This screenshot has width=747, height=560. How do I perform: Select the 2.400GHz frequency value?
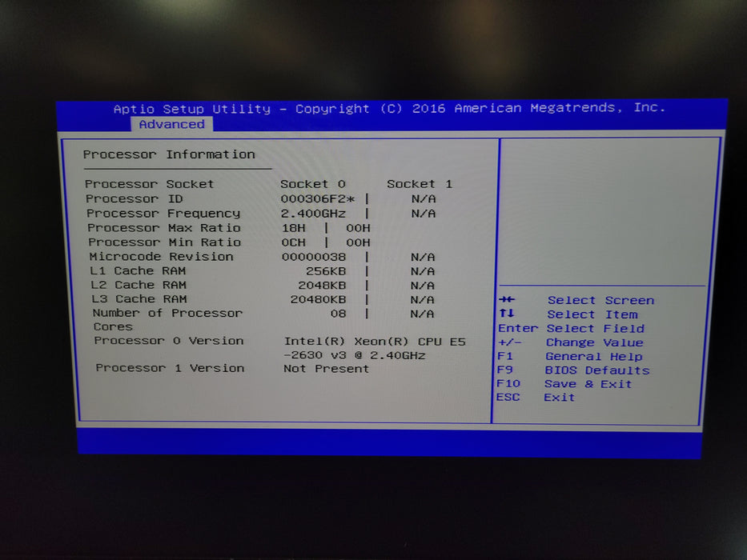[x=313, y=214]
